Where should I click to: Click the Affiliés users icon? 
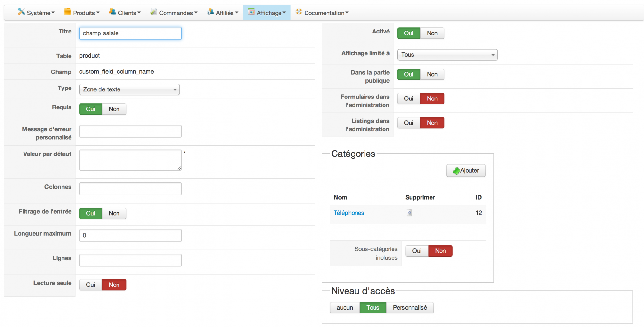pyautogui.click(x=210, y=12)
